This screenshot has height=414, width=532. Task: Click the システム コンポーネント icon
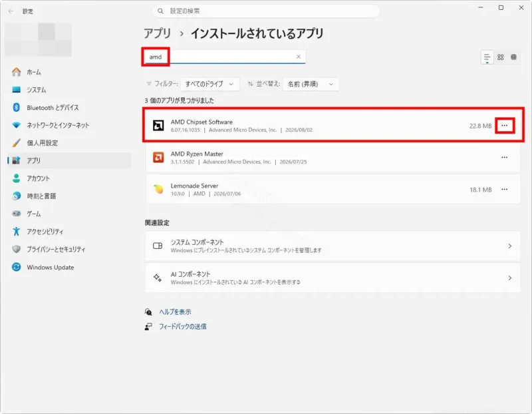pyautogui.click(x=158, y=246)
